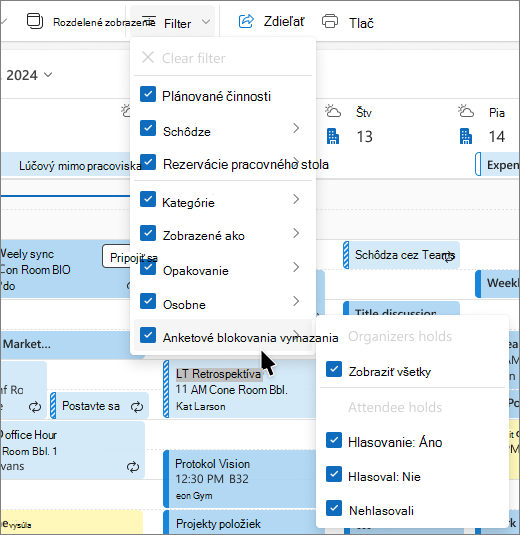Screen dimensions: 520x535
Task: Open the Projekty položiek calendar event
Action: tap(240, 522)
